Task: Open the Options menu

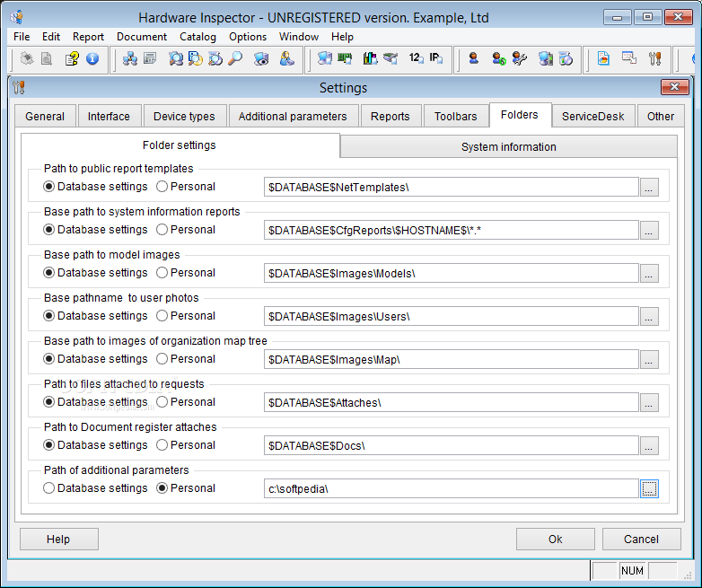Action: point(248,36)
